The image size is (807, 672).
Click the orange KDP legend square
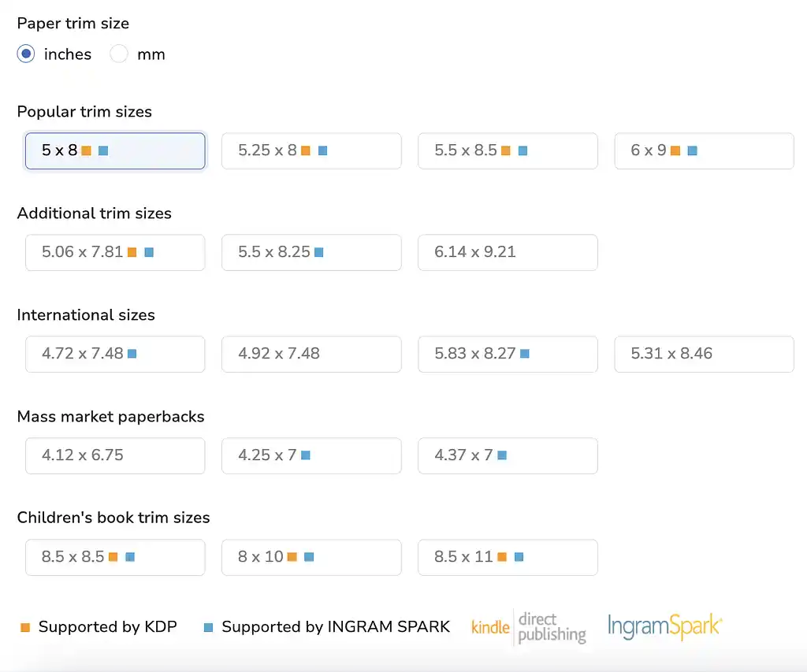[x=25, y=628]
